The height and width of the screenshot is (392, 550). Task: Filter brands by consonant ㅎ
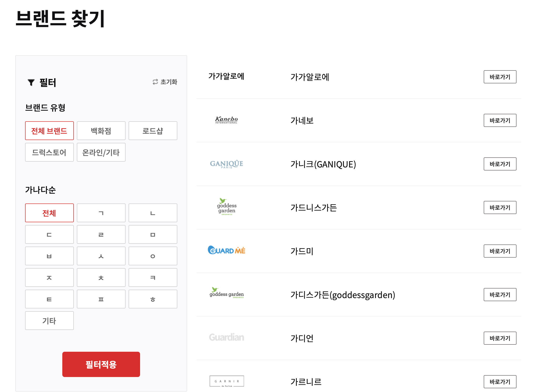[153, 299]
